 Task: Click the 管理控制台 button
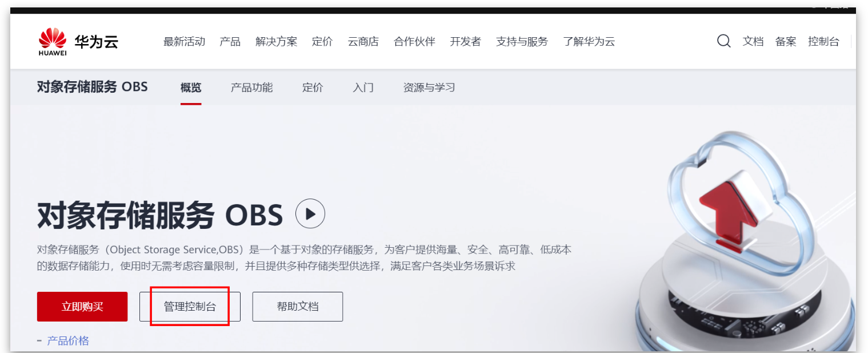(190, 307)
